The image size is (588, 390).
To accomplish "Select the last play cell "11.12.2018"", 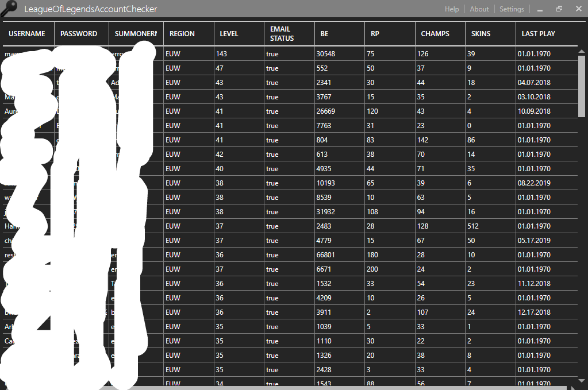I will [x=547, y=284].
